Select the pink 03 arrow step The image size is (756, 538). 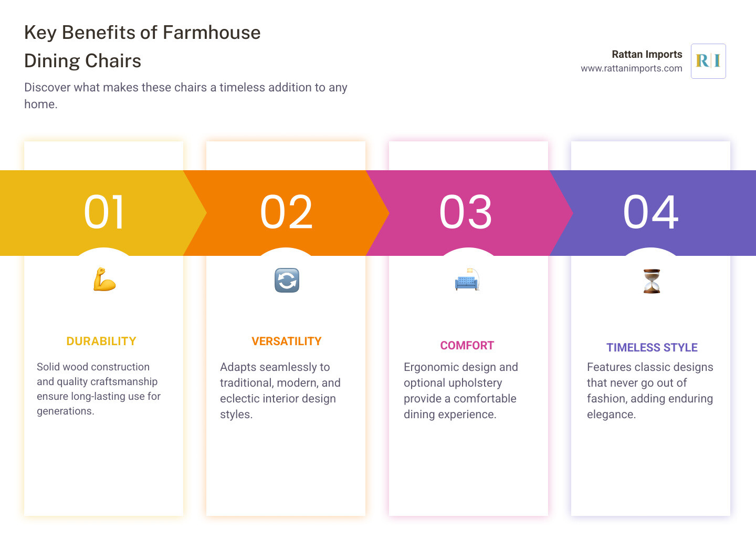tap(466, 212)
